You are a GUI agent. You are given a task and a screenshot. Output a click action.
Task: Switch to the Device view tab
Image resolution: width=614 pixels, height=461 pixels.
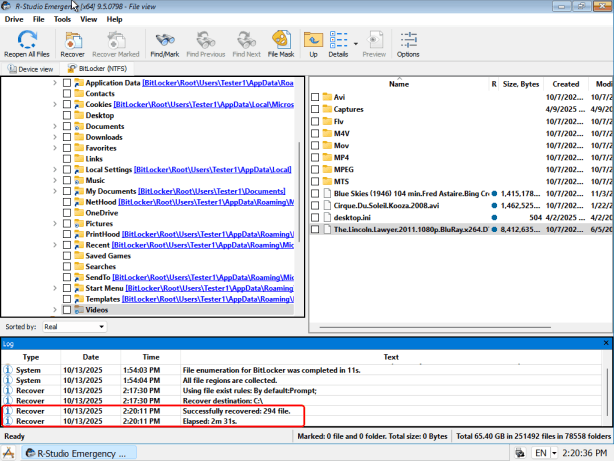(31, 69)
